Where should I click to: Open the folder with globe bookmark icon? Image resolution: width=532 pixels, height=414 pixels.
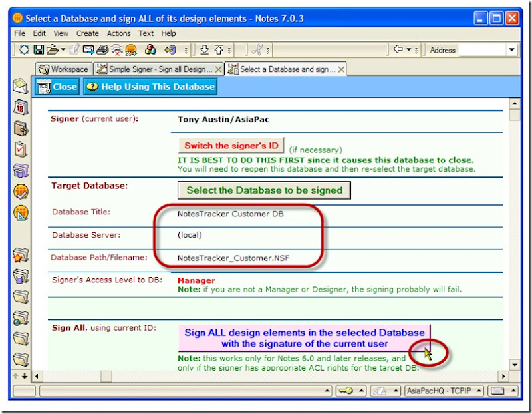pos(21,318)
